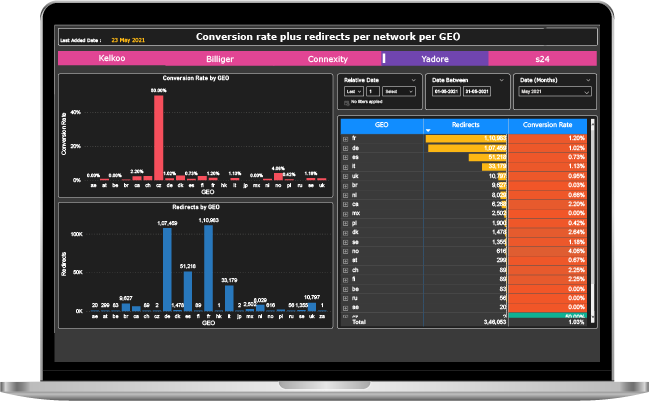Expand the ru row in GEO table
The image size is (649, 401).
(x=345, y=299)
